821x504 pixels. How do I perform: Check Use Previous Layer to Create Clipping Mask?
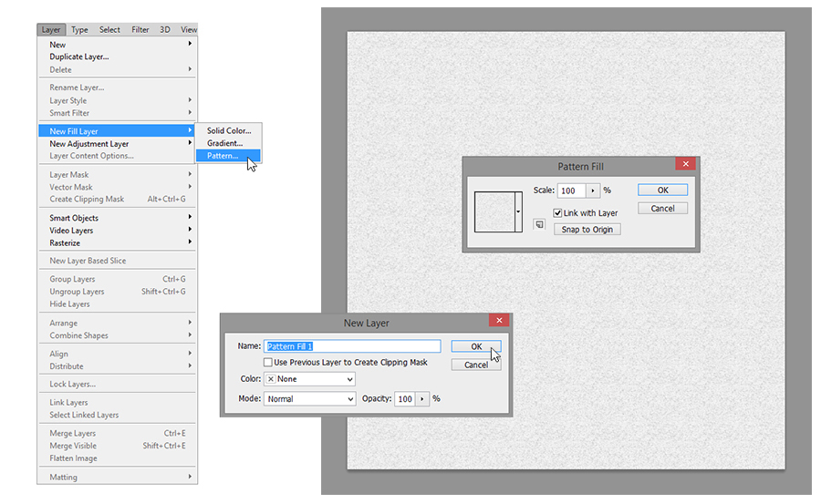267,363
